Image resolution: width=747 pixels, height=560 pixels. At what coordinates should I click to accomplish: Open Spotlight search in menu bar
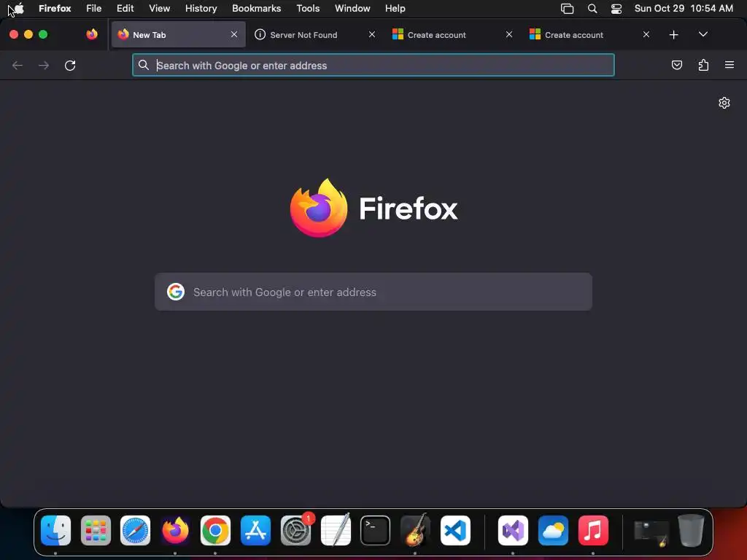pos(592,9)
